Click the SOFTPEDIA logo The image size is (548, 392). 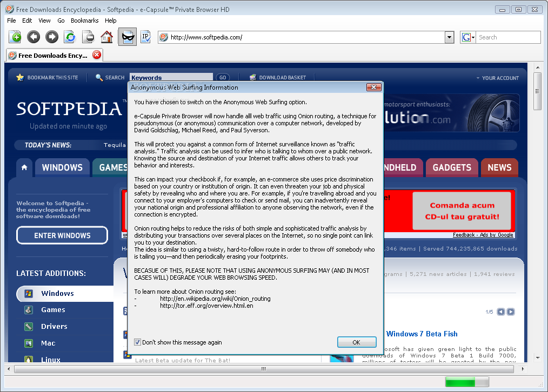click(x=69, y=109)
